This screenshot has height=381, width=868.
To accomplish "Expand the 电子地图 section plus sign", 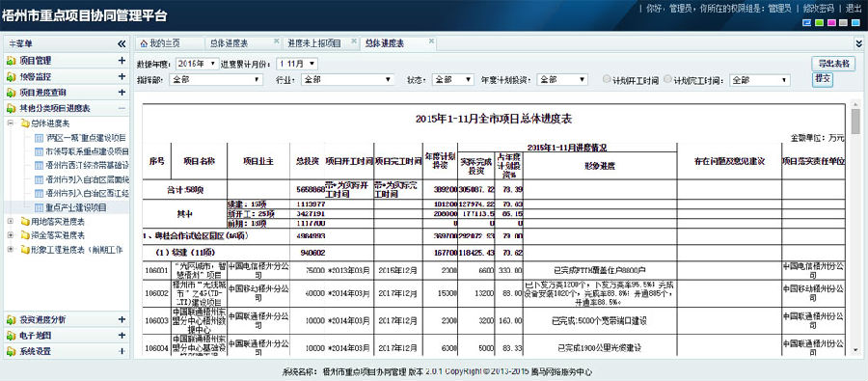I will (x=122, y=335).
